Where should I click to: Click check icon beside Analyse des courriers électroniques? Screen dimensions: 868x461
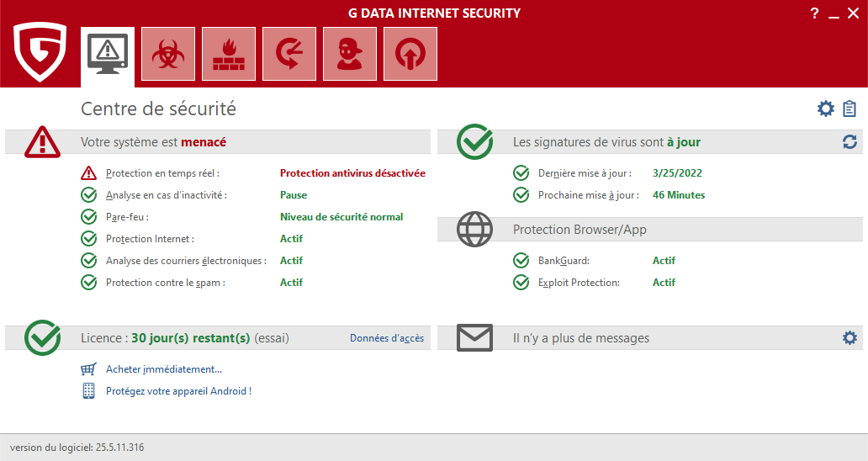click(x=88, y=260)
